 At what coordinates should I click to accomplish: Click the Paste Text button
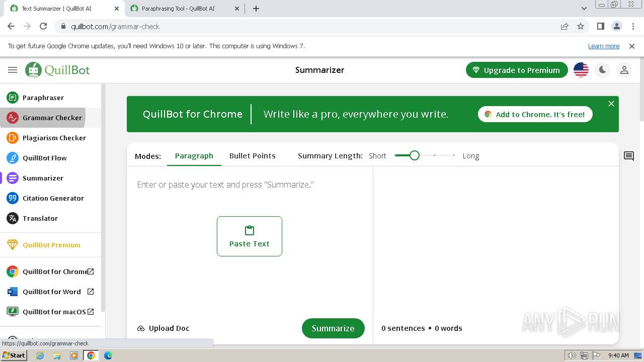(250, 236)
